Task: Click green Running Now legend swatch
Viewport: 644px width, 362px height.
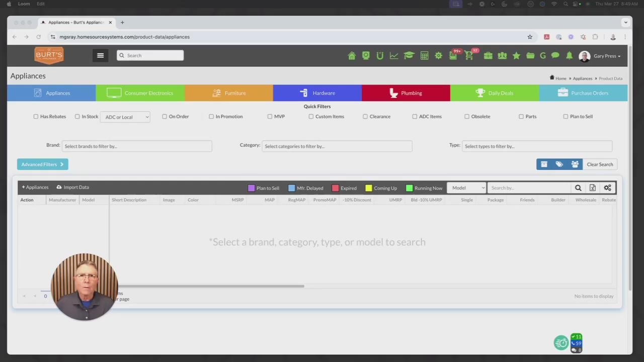Action: [x=410, y=188]
